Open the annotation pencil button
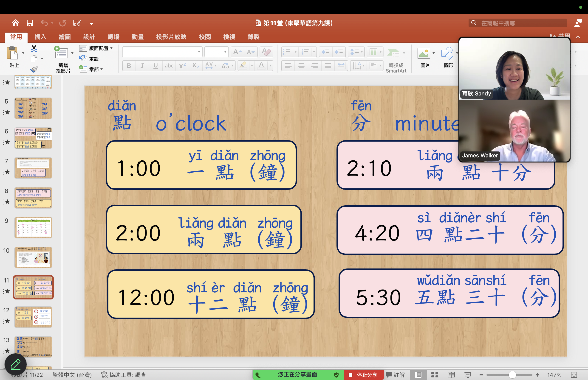 16,364
